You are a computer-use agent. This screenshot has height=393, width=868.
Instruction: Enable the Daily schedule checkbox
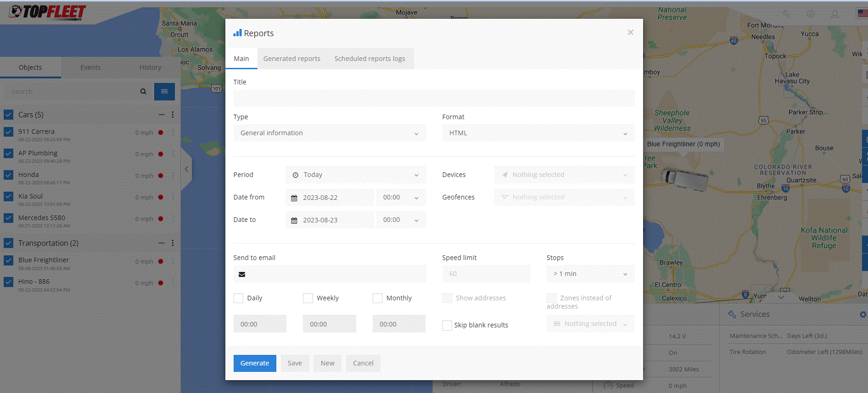(238, 299)
